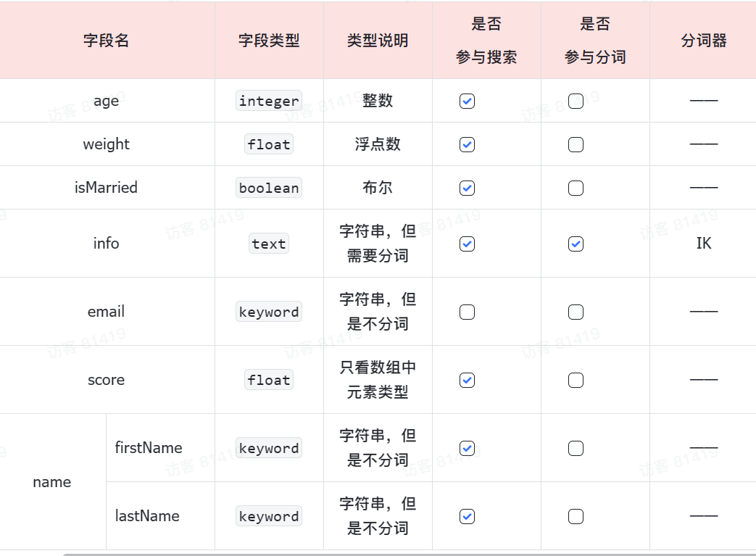Click the horizontal scrollbar below the table
The image size is (756, 556).
406,554
